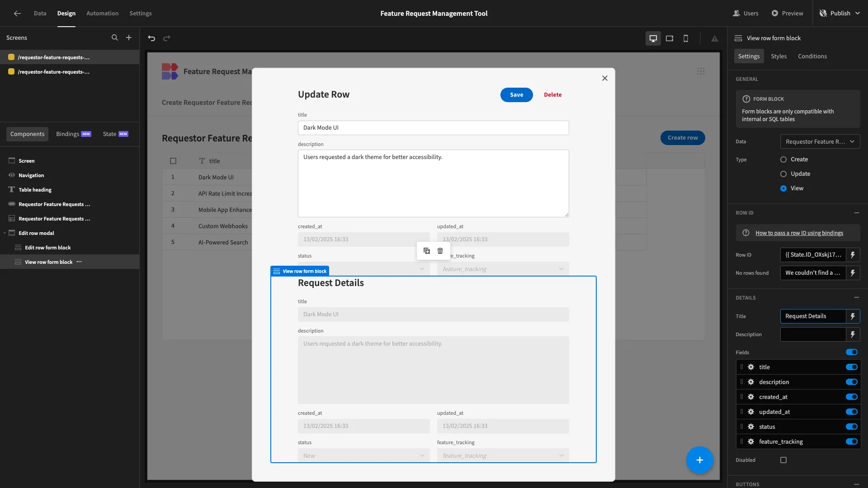Open the Data source dropdown
This screenshot has height=488, width=868.
pyautogui.click(x=820, y=142)
